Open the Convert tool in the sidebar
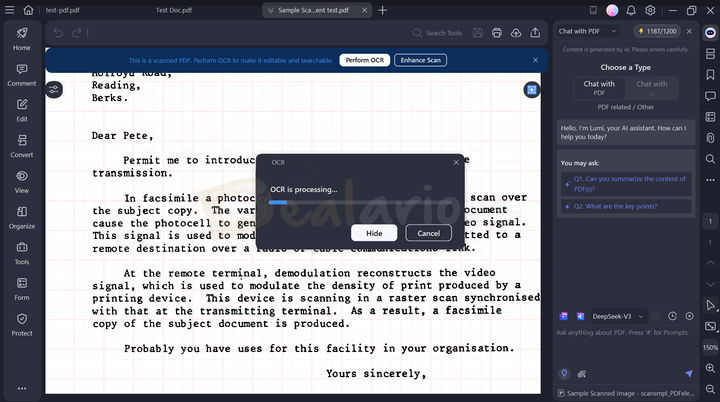The height and width of the screenshot is (402, 720). click(22, 146)
